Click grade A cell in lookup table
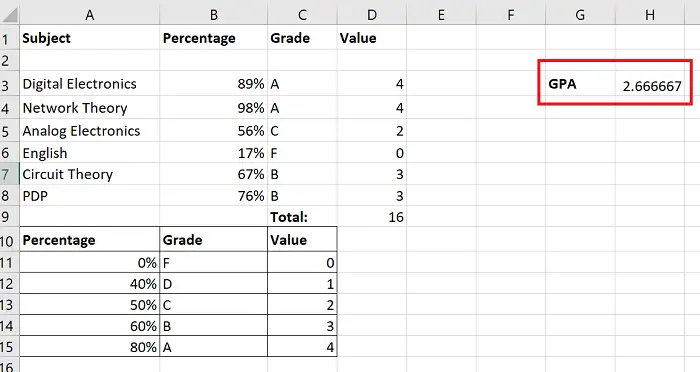Viewport: 700px width, 372px height. pos(213,347)
